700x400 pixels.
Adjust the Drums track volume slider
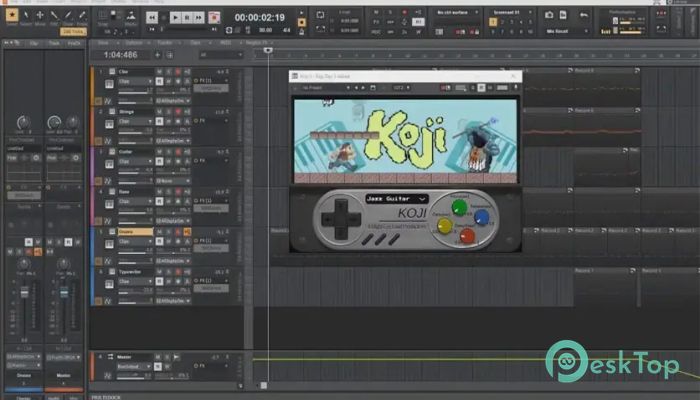click(x=135, y=253)
